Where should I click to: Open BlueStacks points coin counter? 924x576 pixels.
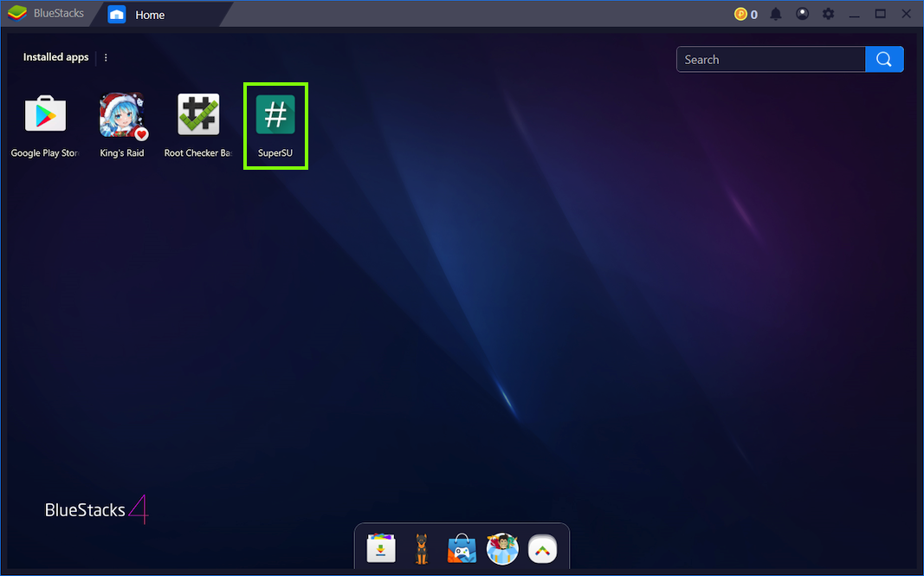click(x=746, y=14)
